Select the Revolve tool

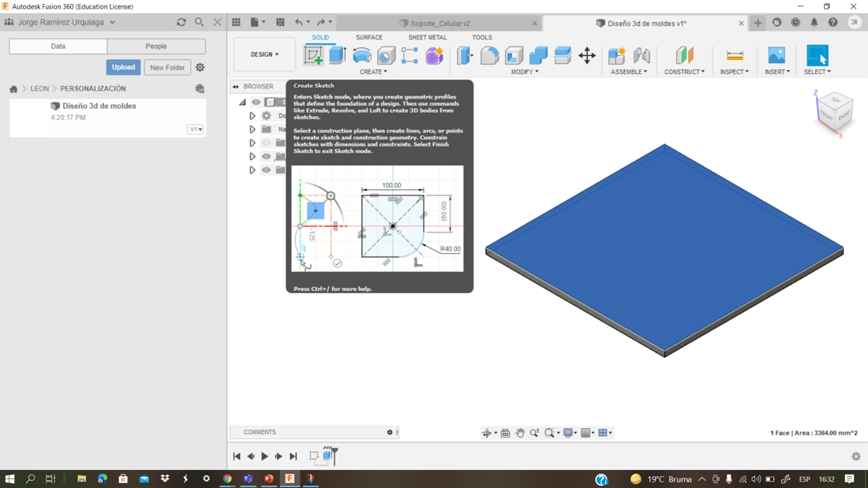362,55
